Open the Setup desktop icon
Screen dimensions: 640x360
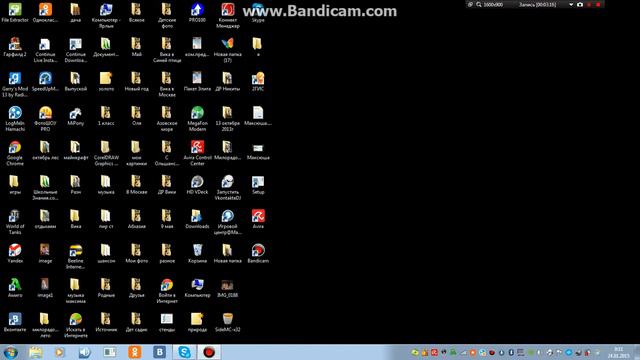258,185
